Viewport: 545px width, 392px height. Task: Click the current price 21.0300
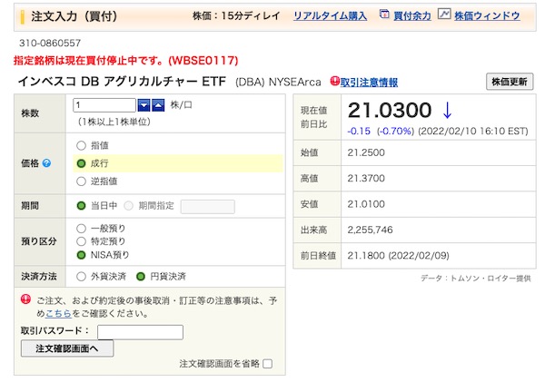click(x=390, y=111)
